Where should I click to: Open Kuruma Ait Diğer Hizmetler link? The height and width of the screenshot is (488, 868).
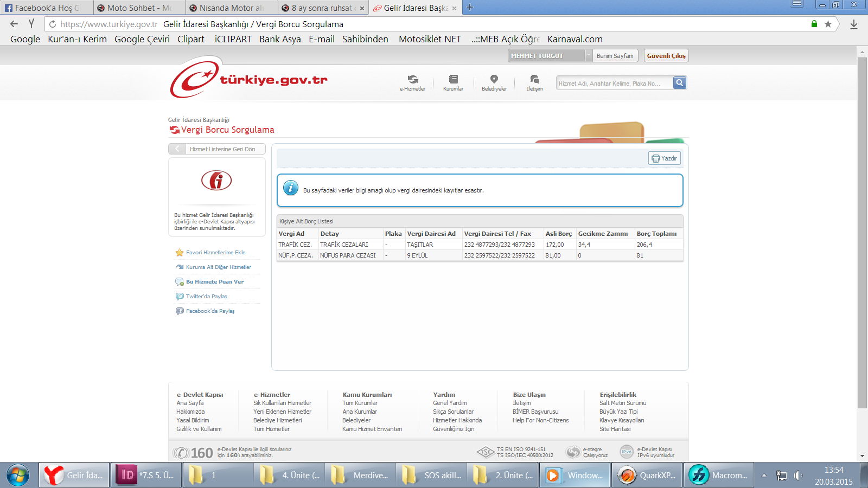pyautogui.click(x=218, y=267)
